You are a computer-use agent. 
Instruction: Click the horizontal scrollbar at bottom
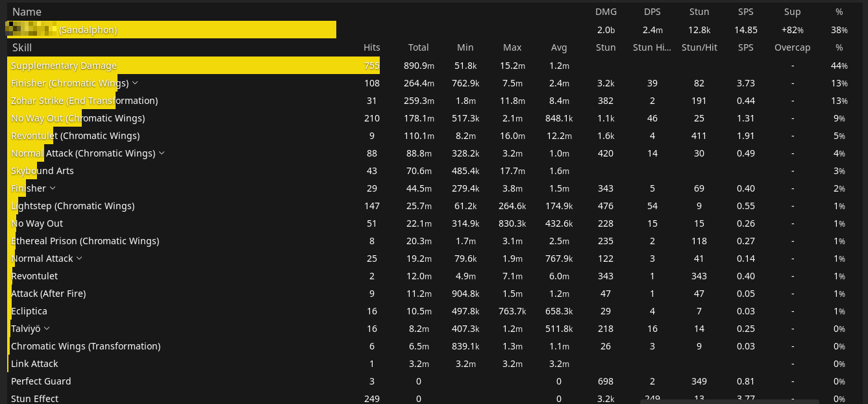coord(739,401)
